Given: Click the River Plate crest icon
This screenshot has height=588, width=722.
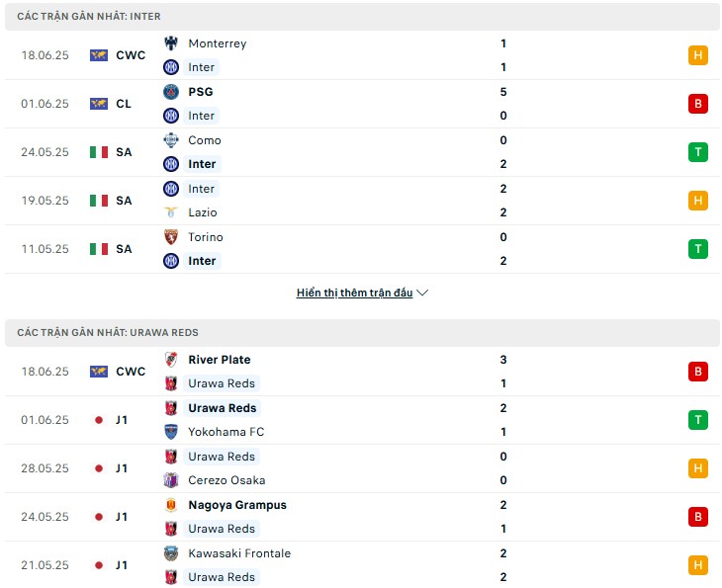Looking at the screenshot, I should pos(171,360).
